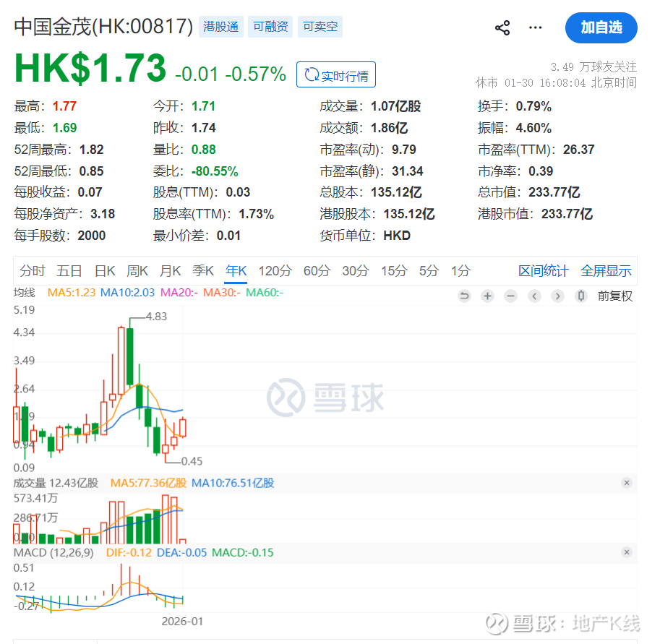Switch to the 120分 chart tab
This screenshot has width=660, height=644.
point(275,270)
